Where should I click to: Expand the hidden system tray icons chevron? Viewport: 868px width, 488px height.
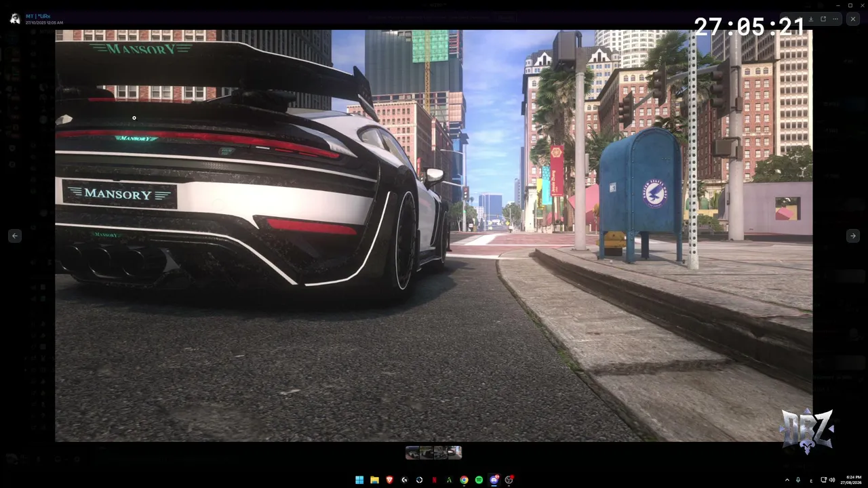[x=787, y=480]
